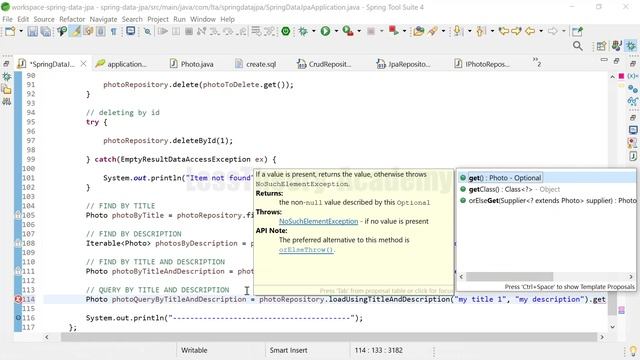Click the editor horizontal scrollbar
Viewport: 640px width, 360px height.
[329, 337]
